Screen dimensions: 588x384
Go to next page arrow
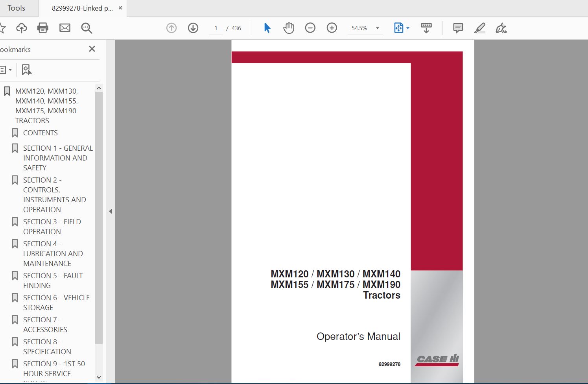(193, 28)
